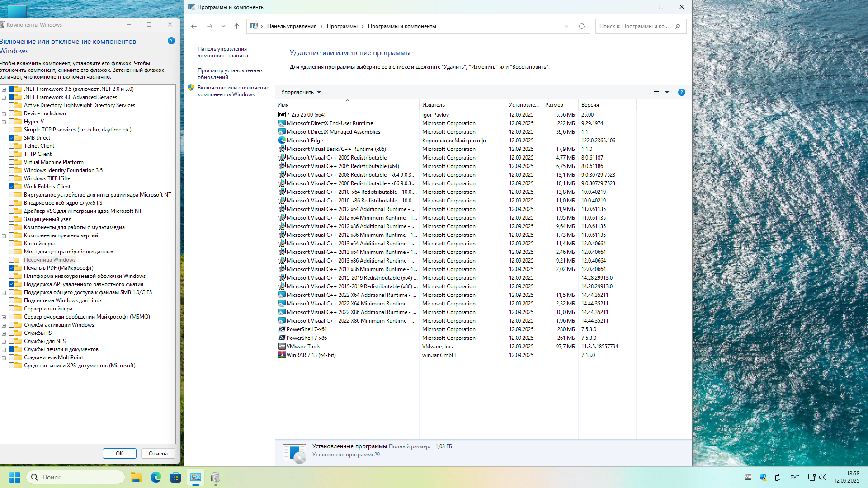
Task: Click the volume icon in system tray
Action: click(x=823, y=477)
